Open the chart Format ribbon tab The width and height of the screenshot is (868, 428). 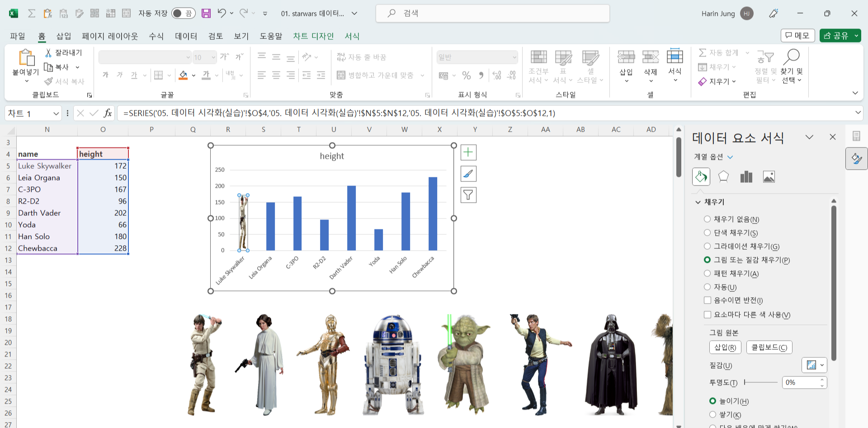(x=352, y=36)
